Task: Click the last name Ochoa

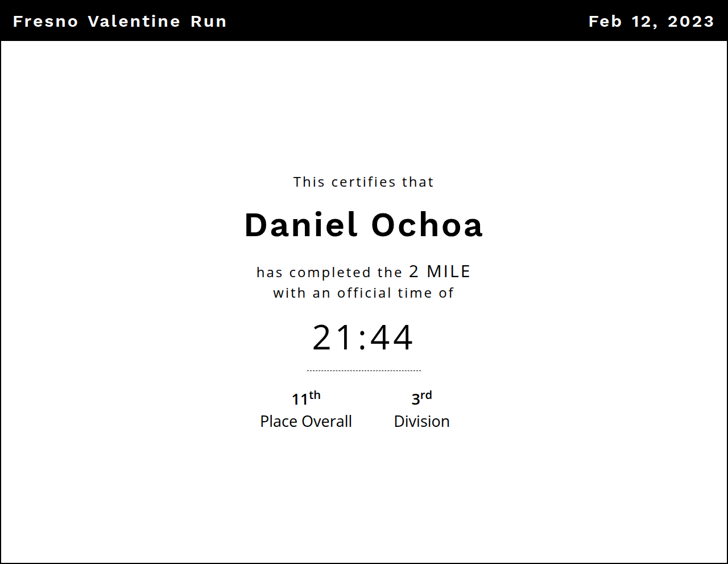Action: (x=427, y=225)
